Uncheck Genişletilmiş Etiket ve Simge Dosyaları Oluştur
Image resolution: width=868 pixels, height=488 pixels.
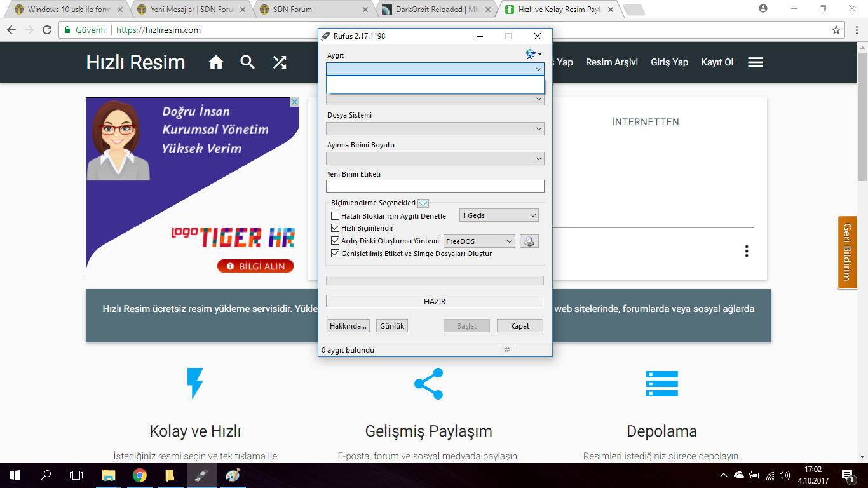pyautogui.click(x=336, y=254)
